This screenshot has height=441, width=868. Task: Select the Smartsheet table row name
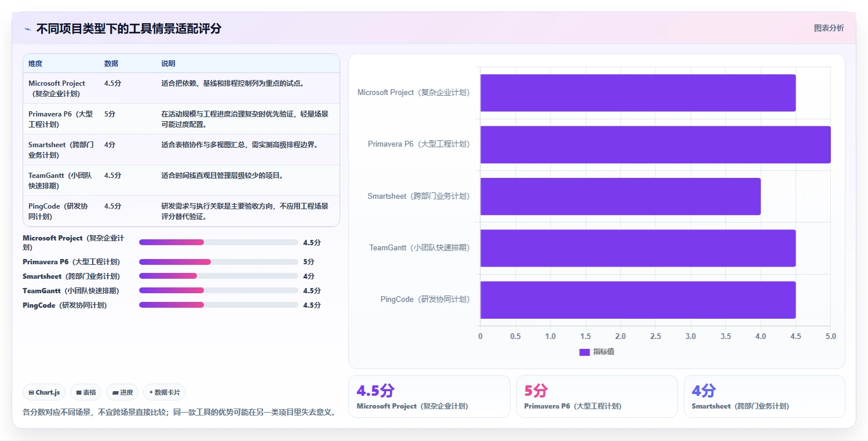pyautogui.click(x=61, y=150)
